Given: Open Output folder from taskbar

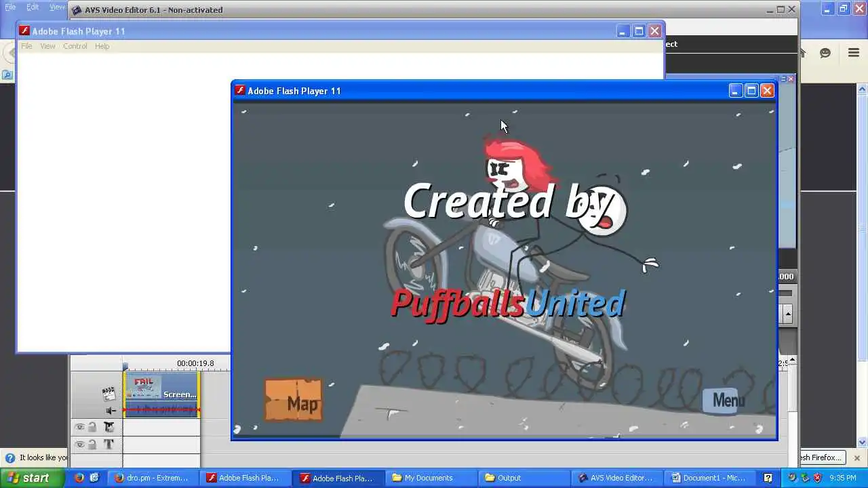Looking at the screenshot, I should coord(526,478).
